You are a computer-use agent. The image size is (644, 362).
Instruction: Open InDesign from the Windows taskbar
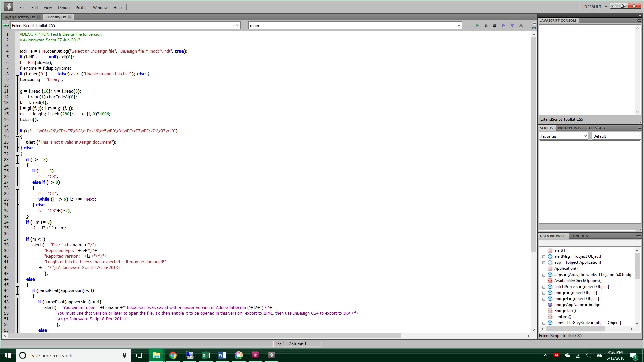[255, 355]
